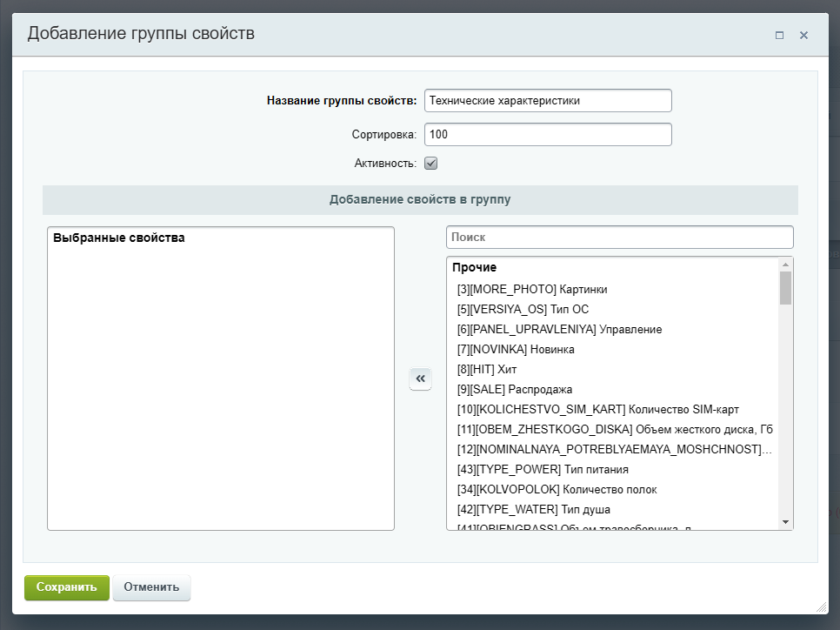Click the Поиск search field
The image size is (840, 630).
click(620, 237)
